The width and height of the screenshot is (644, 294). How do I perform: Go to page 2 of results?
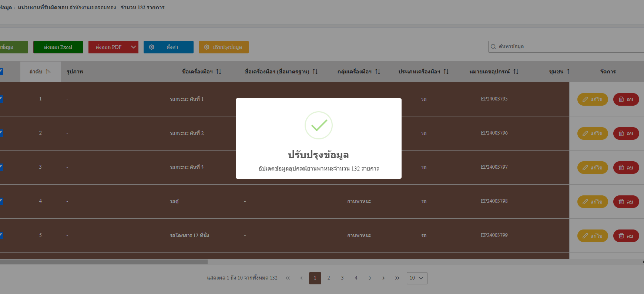coord(329,278)
